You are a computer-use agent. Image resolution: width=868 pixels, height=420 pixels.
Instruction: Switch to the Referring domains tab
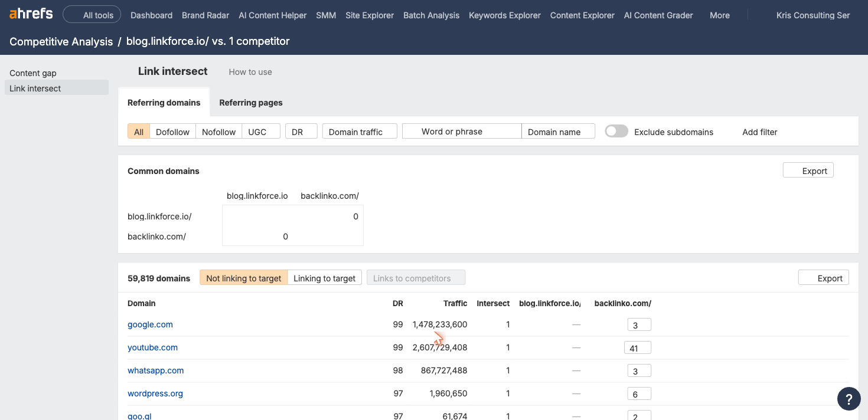coord(164,102)
